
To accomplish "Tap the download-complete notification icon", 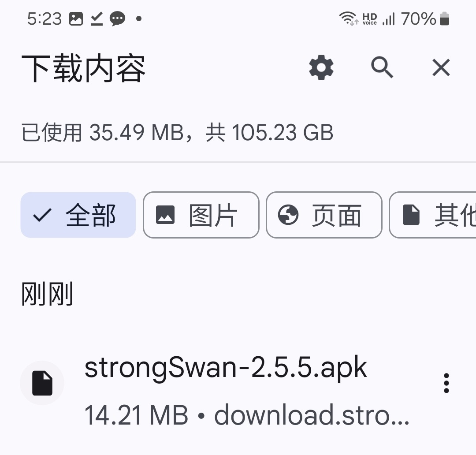I will click(x=97, y=19).
